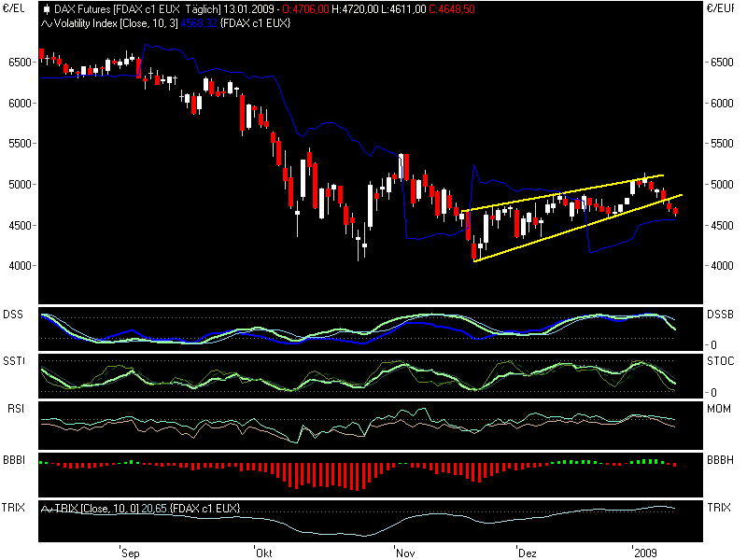Viewport: 747px width, 560px height.
Task: Click the BBBI panel label
Action: [x=13, y=459]
